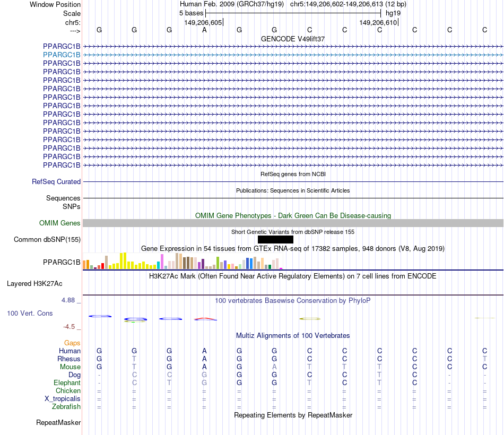
Task: Click the chr5: base position label
Action: pyautogui.click(x=73, y=22)
